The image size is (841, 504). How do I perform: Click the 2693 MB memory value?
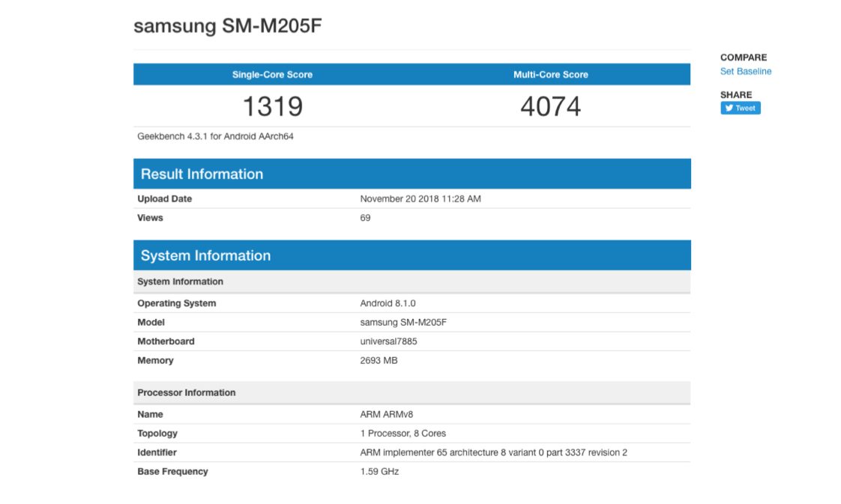click(379, 360)
